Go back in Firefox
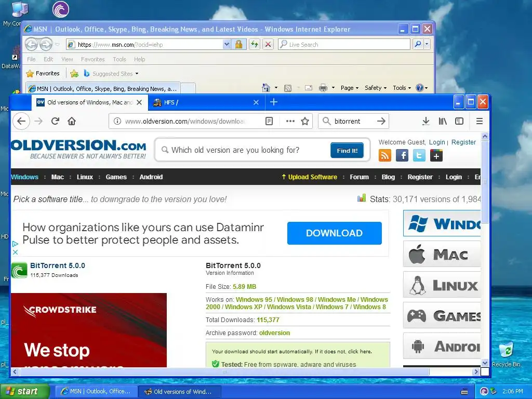 pyautogui.click(x=21, y=121)
